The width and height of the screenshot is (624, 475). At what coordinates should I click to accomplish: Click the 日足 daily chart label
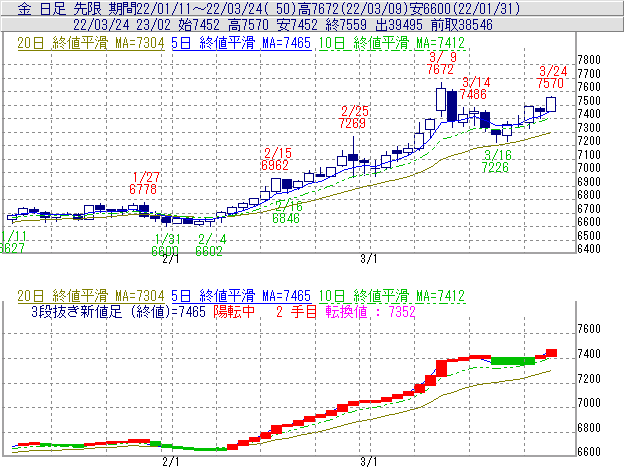coord(53,8)
